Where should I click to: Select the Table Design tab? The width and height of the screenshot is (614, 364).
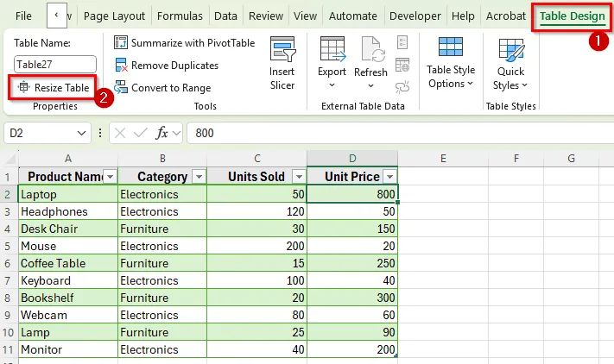pyautogui.click(x=572, y=16)
